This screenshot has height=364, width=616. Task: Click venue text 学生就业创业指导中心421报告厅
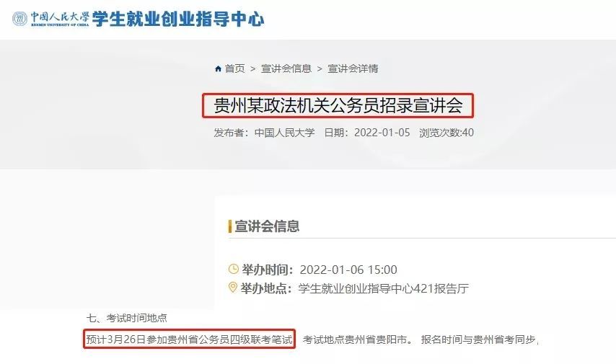click(x=384, y=288)
